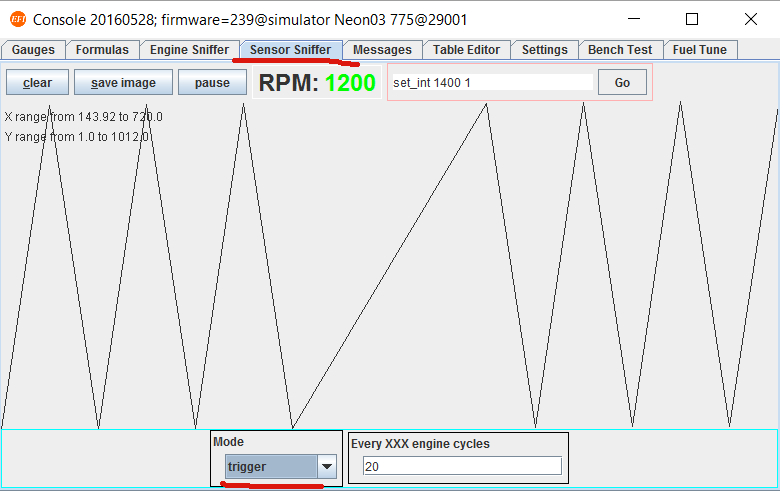Minimize the Console window
The height and width of the screenshot is (491, 780).
635,19
